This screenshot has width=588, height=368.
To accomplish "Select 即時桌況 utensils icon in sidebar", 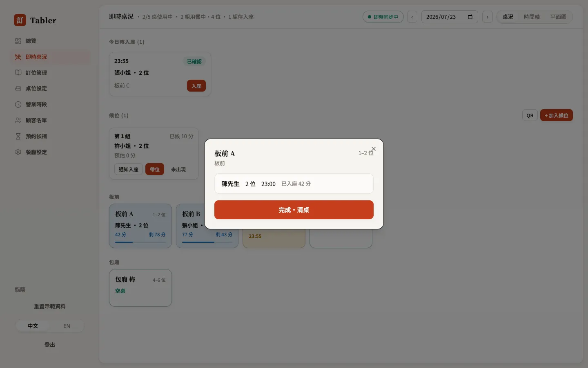I will 18,57.
